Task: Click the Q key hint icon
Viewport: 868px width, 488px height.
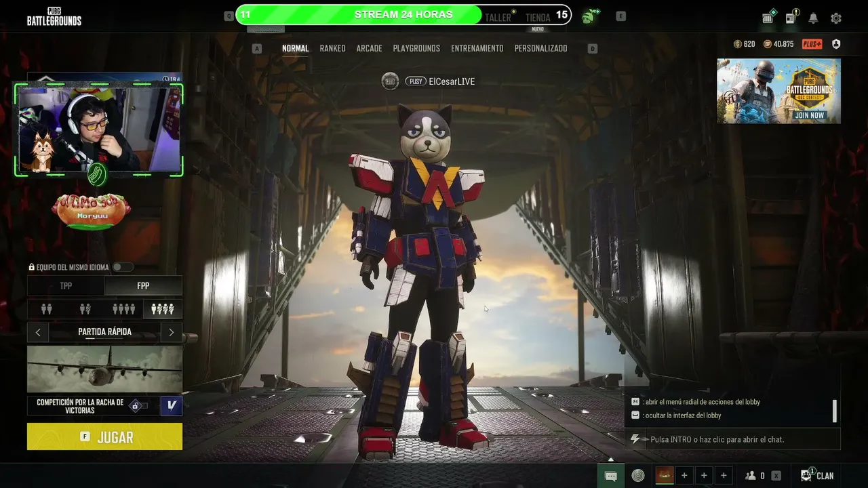Action: coord(229,16)
